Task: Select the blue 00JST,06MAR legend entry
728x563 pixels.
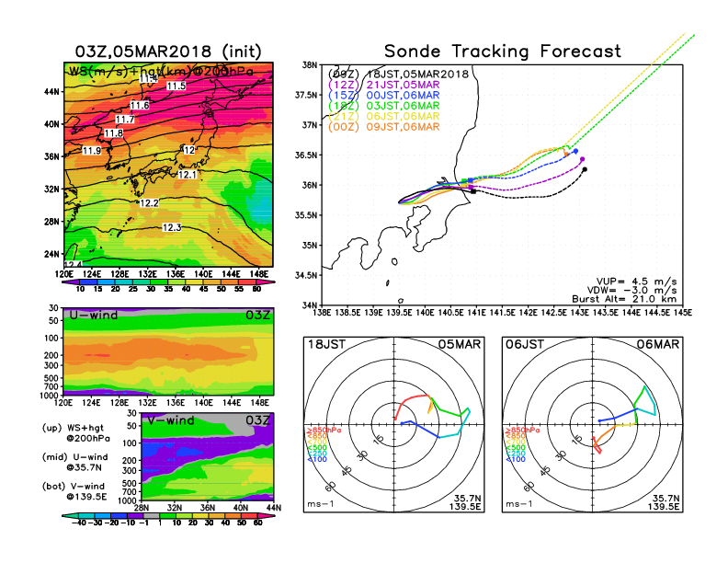Action: pyautogui.click(x=383, y=96)
